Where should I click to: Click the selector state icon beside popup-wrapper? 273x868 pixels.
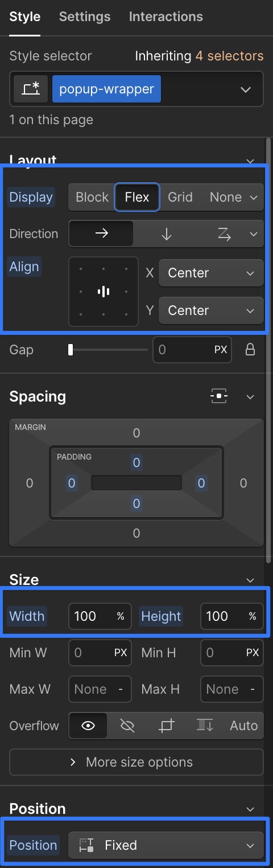click(31, 89)
